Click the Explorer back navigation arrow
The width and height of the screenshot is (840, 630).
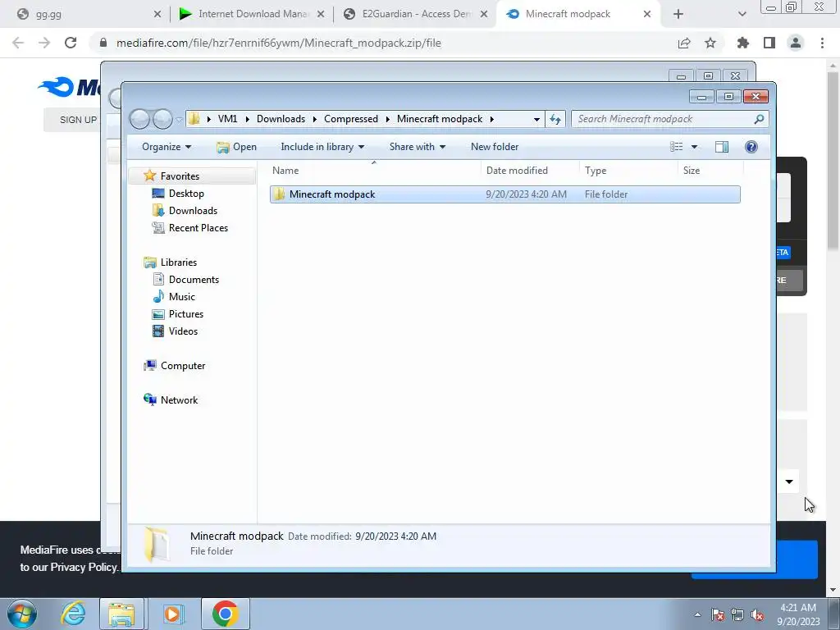139,119
